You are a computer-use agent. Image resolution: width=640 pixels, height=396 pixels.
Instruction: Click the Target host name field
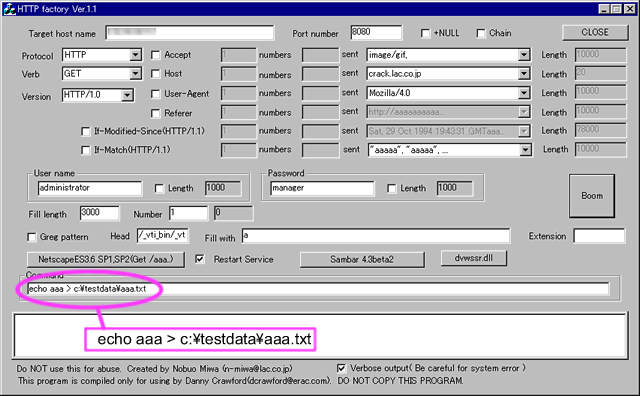(190, 33)
